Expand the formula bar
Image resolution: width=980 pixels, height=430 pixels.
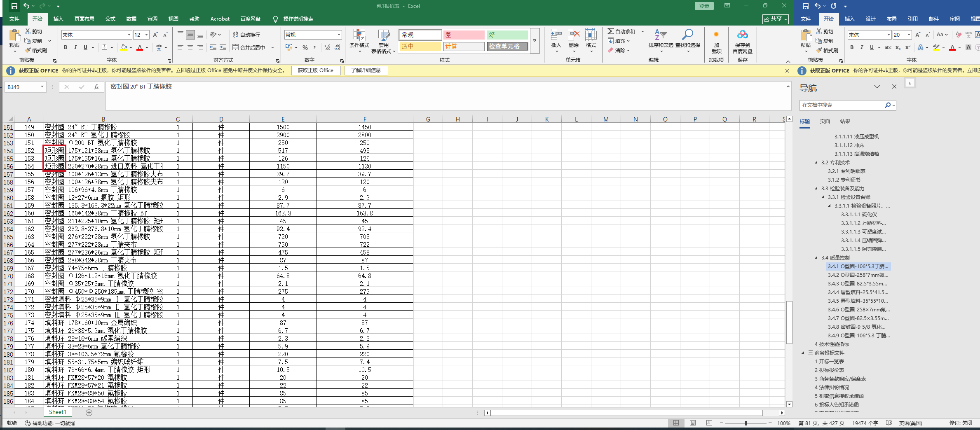788,86
